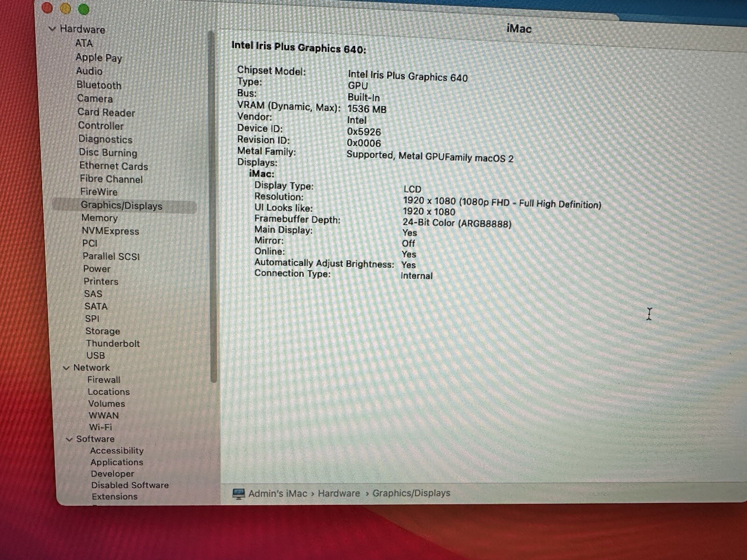Select Card Reader in the sidebar
This screenshot has width=747, height=560.
point(106,112)
